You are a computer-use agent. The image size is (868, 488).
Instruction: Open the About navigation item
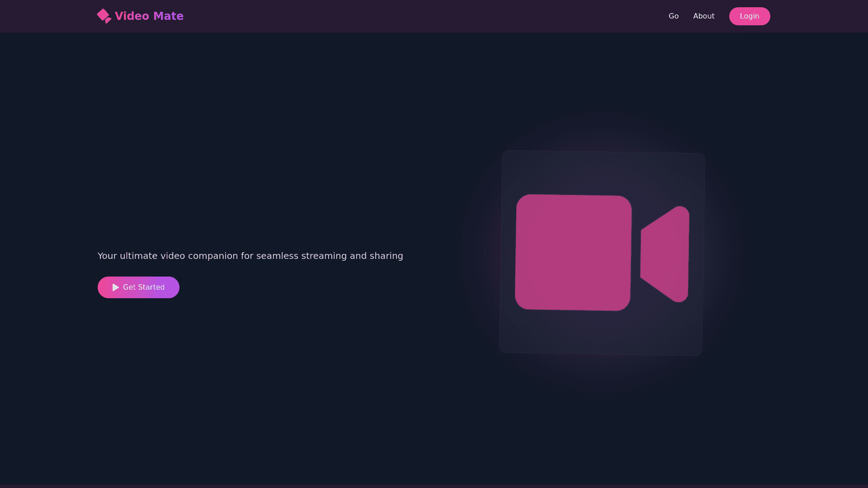(x=703, y=16)
